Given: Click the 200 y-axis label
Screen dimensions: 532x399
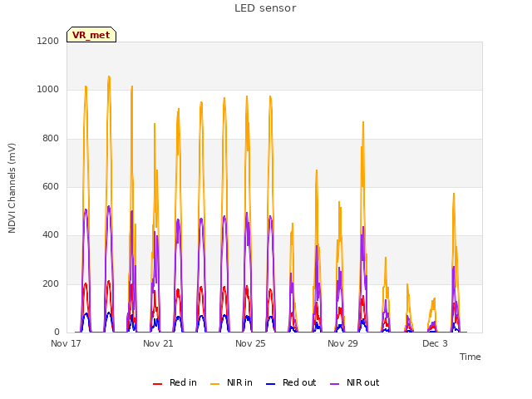Looking at the screenshot, I should point(51,284).
